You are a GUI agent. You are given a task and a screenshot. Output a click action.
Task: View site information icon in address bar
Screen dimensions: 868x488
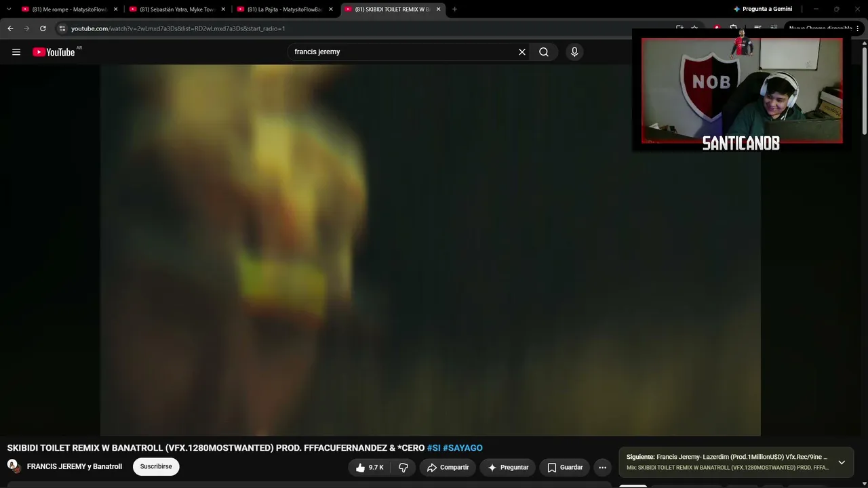(62, 28)
